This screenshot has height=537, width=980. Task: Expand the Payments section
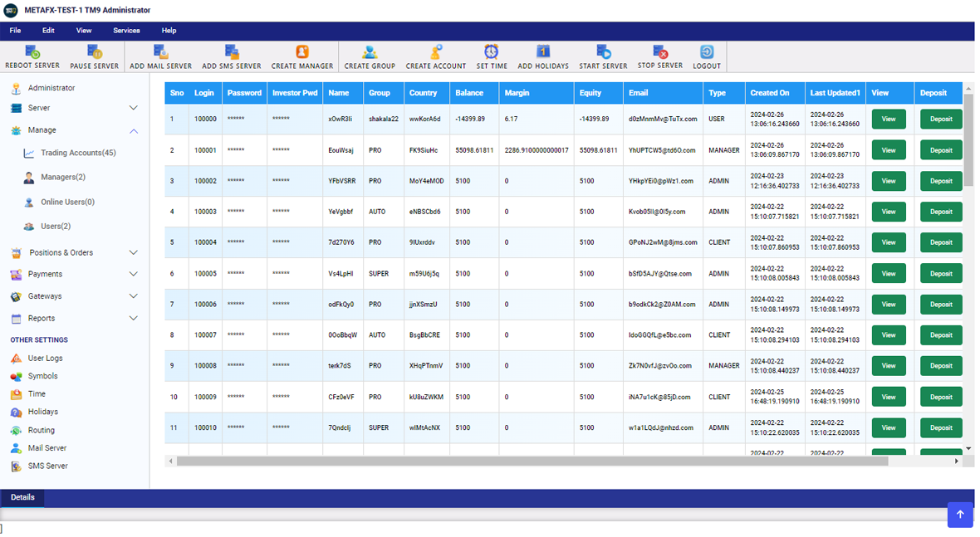133,274
